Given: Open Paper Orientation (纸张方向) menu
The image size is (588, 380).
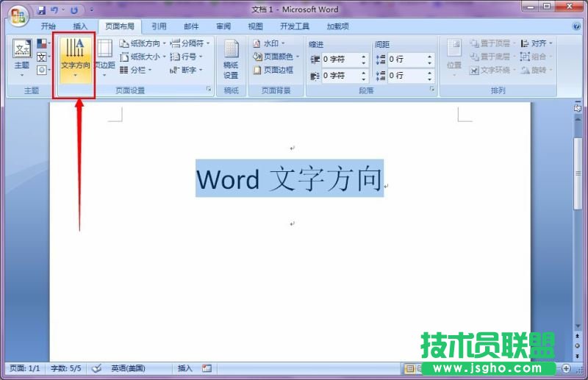Looking at the screenshot, I should click(x=143, y=43).
